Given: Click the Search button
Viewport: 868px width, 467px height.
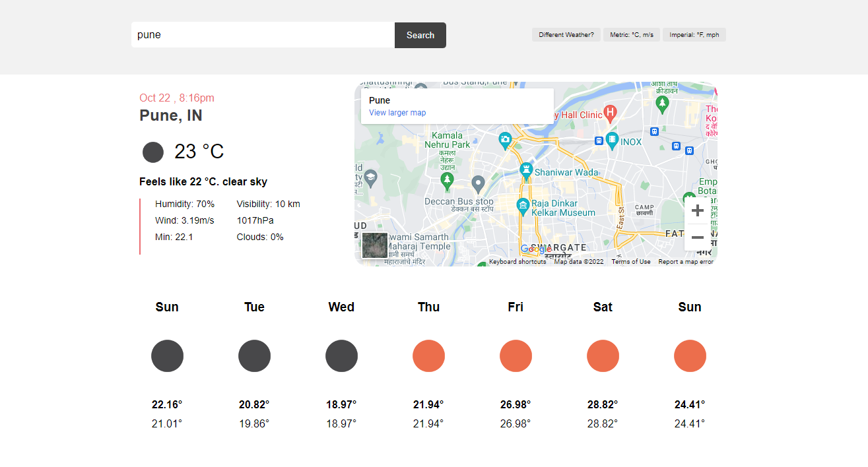Looking at the screenshot, I should coord(420,35).
